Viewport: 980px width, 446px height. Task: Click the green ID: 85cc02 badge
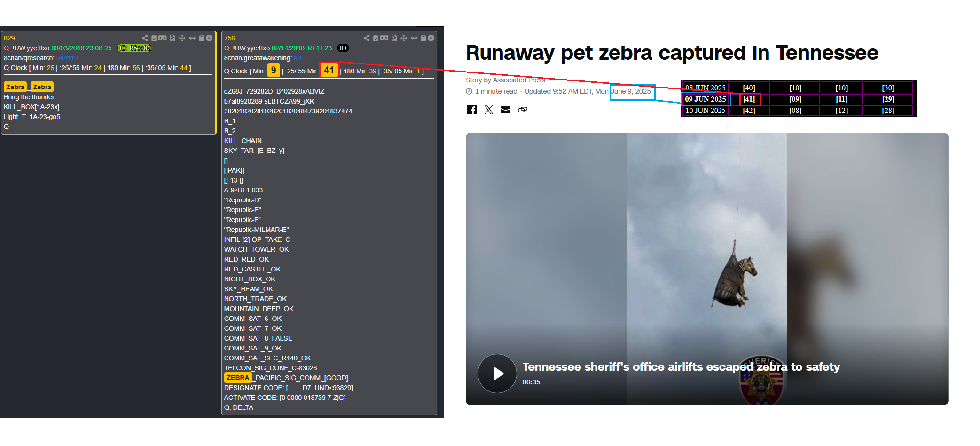(x=134, y=48)
